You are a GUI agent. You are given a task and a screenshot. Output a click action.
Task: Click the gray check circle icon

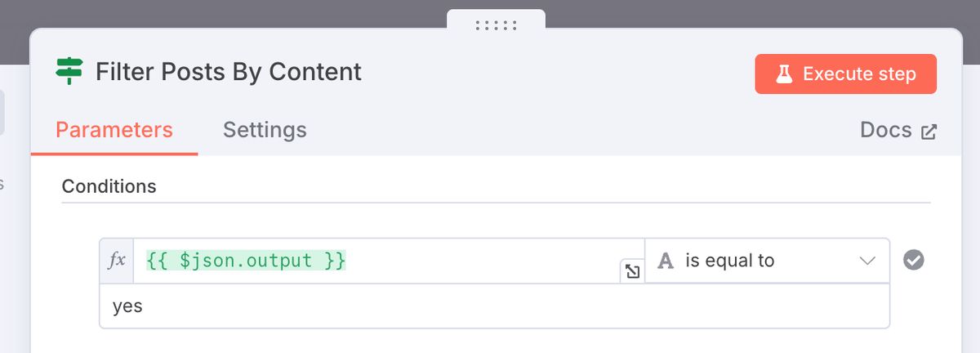pos(914,260)
